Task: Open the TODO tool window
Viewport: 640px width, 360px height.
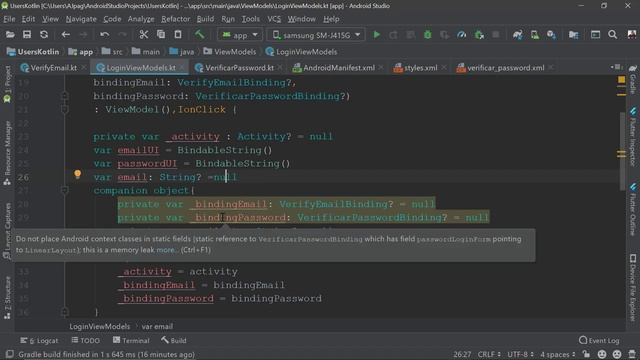Action: tap(86, 340)
